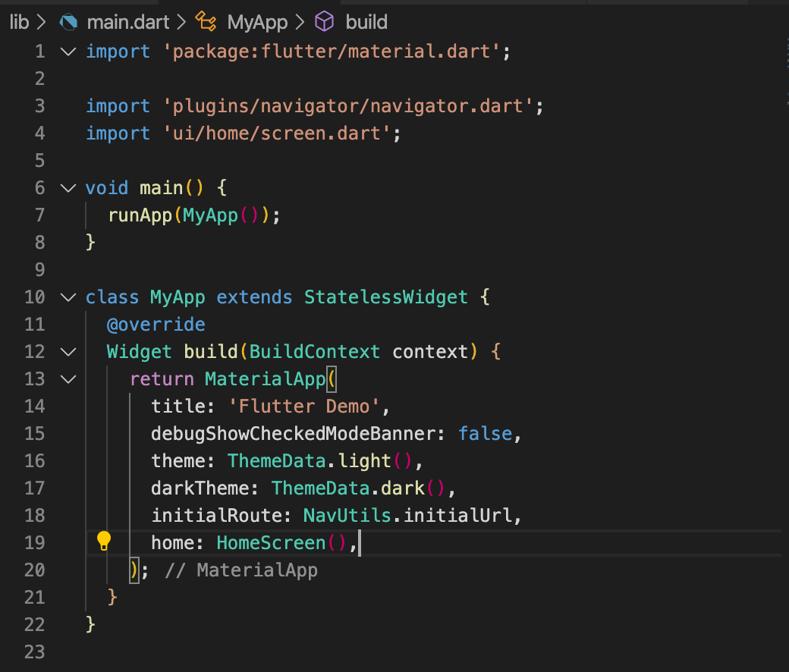The height and width of the screenshot is (672, 789).
Task: Click the false value for debugShowCheckedModeBanner
Action: click(485, 433)
